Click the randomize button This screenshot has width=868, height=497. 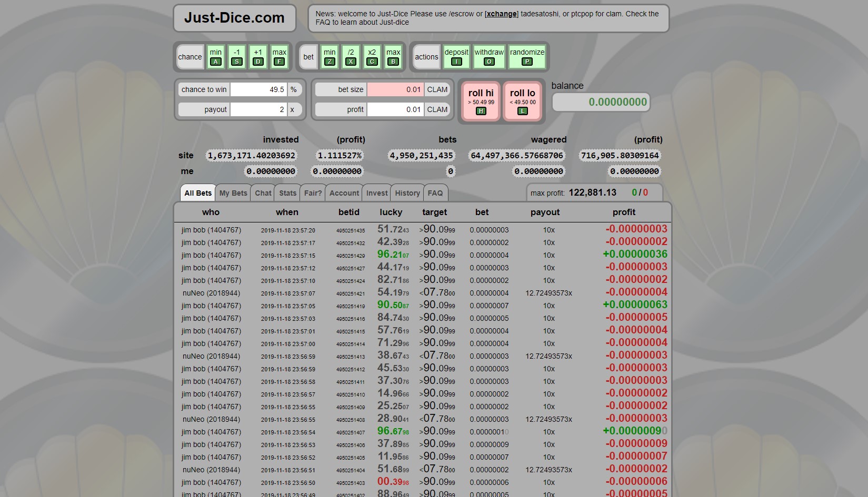pyautogui.click(x=527, y=57)
